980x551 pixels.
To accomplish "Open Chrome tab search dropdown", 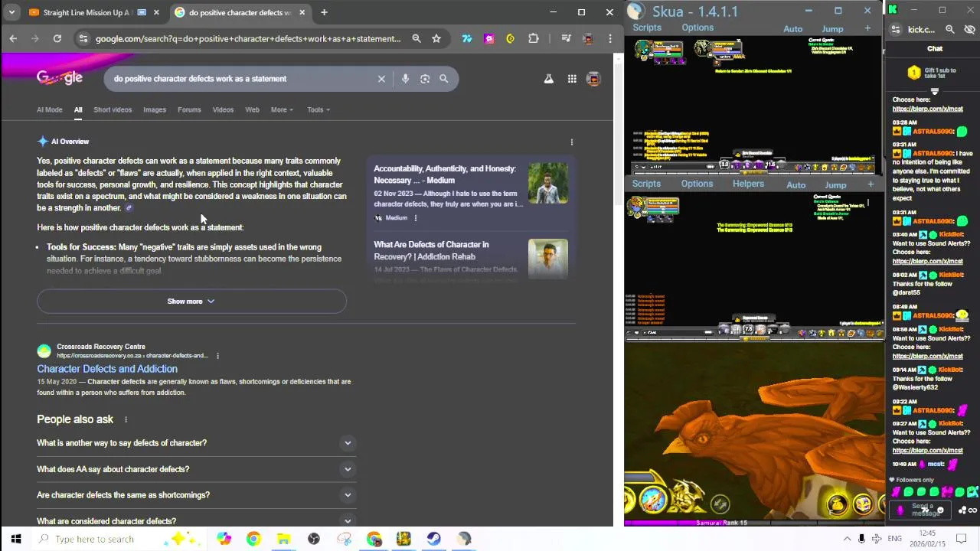I will 11,12.
